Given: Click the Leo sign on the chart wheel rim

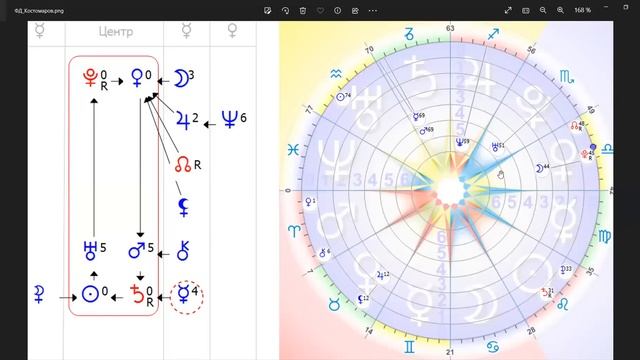Looking at the screenshot, I should point(563,304).
